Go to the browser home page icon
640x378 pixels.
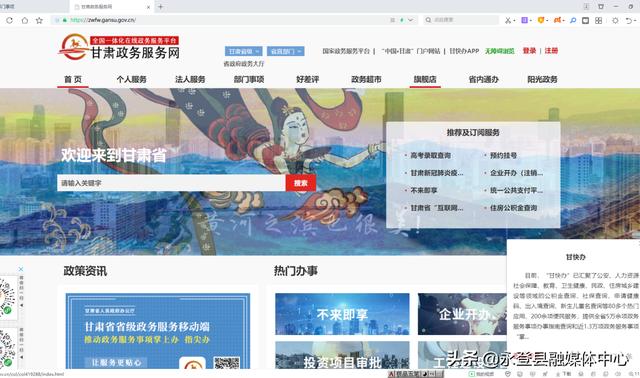pyautogui.click(x=24, y=20)
